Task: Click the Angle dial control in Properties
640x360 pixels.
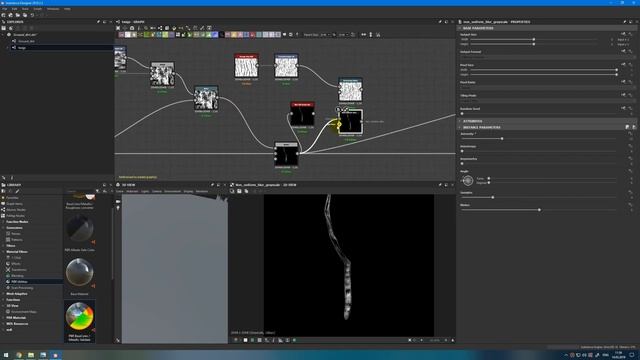Action: pyautogui.click(x=467, y=180)
